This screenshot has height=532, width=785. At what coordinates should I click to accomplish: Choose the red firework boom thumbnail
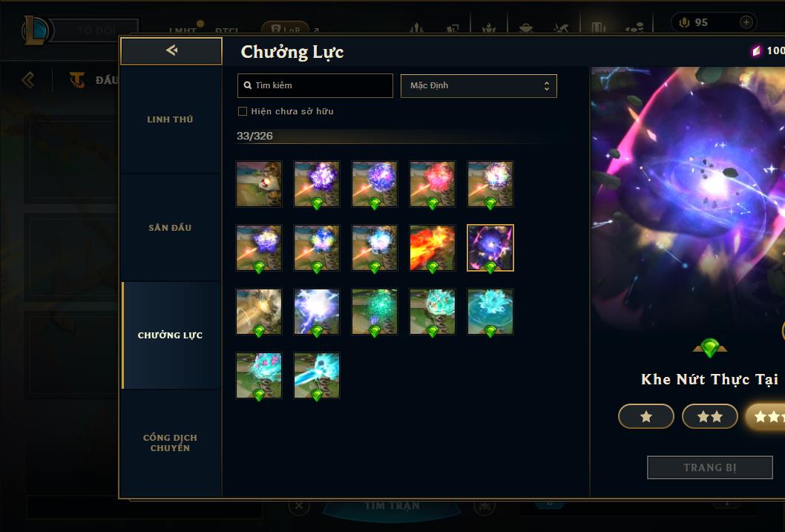pyautogui.click(x=433, y=184)
